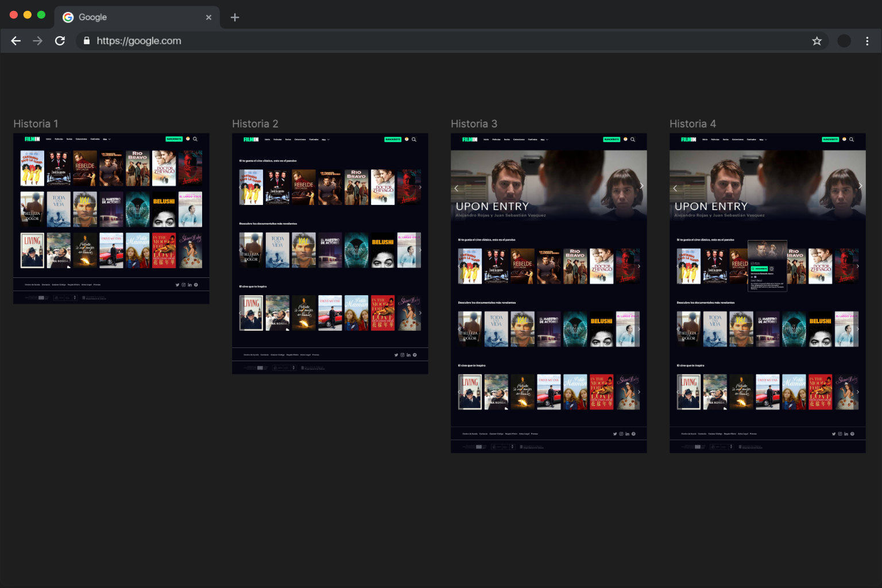Expand the Más dropdown in Historia 1
Viewport: 882px width, 588px height.
[107, 139]
